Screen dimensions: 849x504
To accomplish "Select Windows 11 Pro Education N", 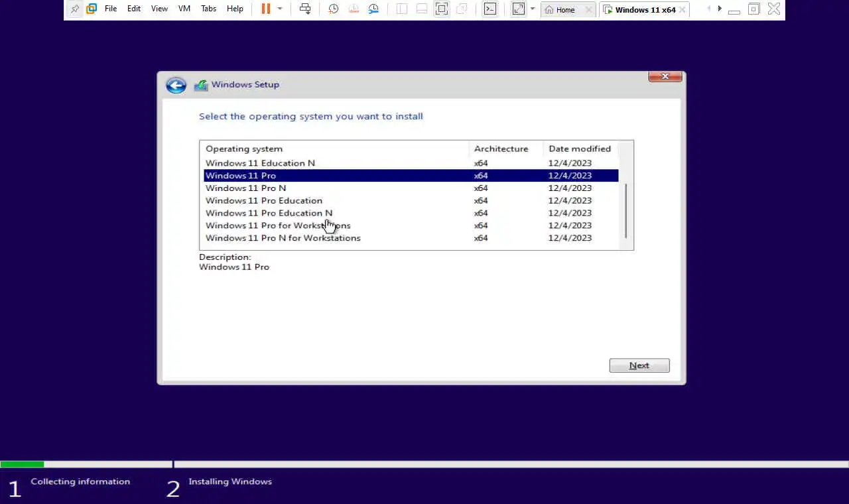I will (x=411, y=214).
